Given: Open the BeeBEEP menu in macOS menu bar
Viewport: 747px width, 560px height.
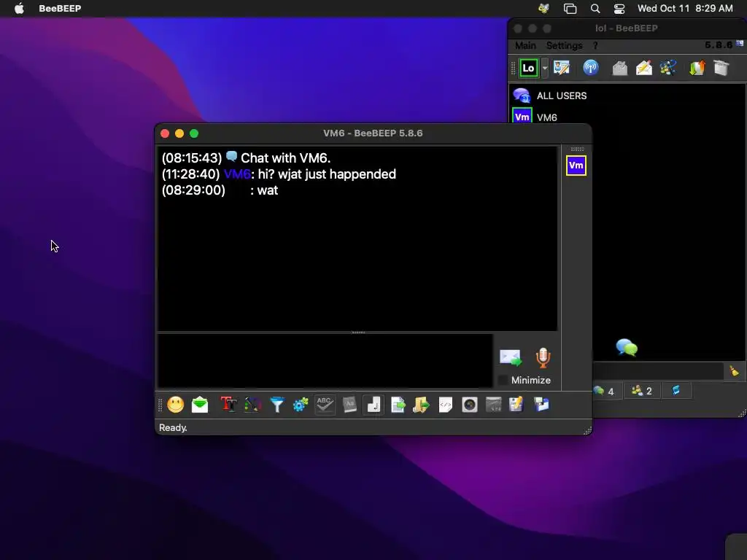Looking at the screenshot, I should tap(60, 9).
